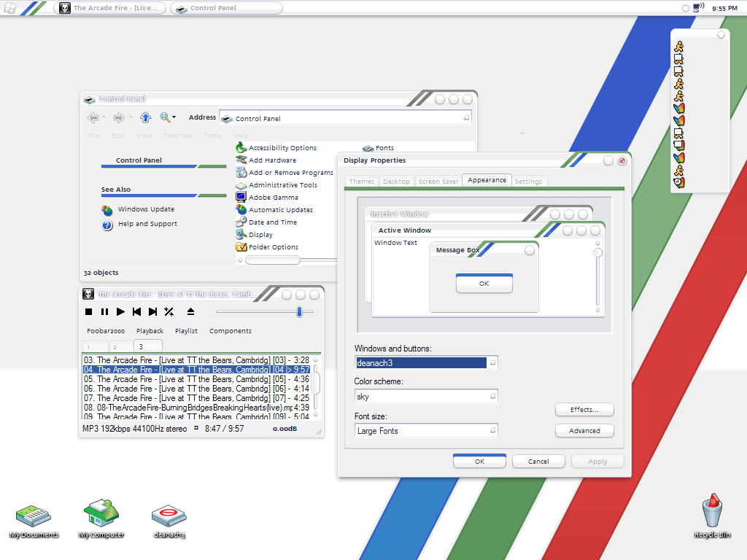The height and width of the screenshot is (560, 747).
Task: Select track 07 in the playlist
Action: pyautogui.click(x=196, y=398)
